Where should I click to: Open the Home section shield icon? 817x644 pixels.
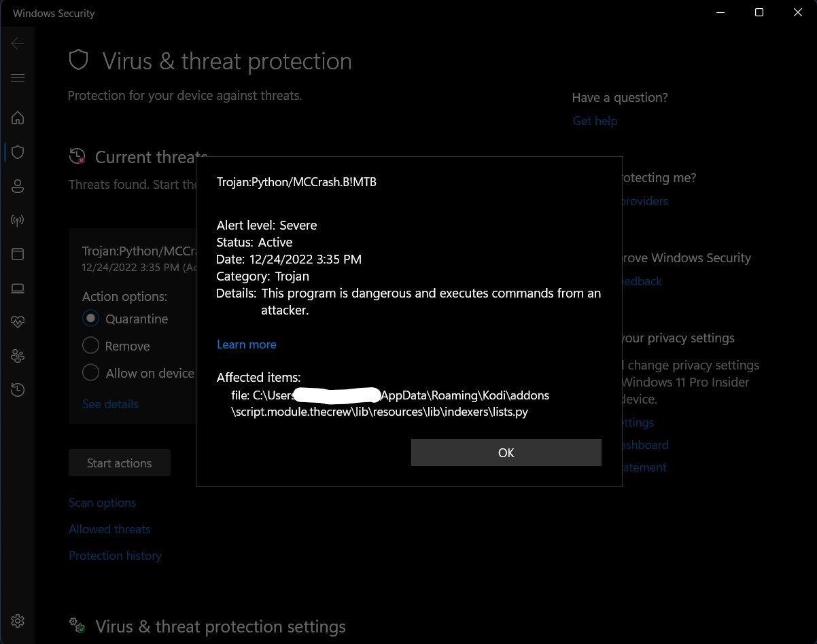click(18, 118)
